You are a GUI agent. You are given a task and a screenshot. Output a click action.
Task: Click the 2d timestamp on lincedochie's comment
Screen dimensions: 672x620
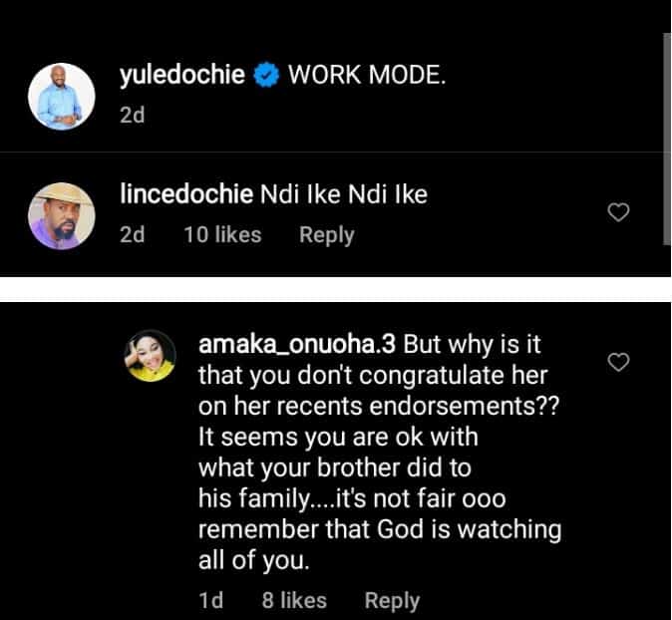[x=132, y=235]
